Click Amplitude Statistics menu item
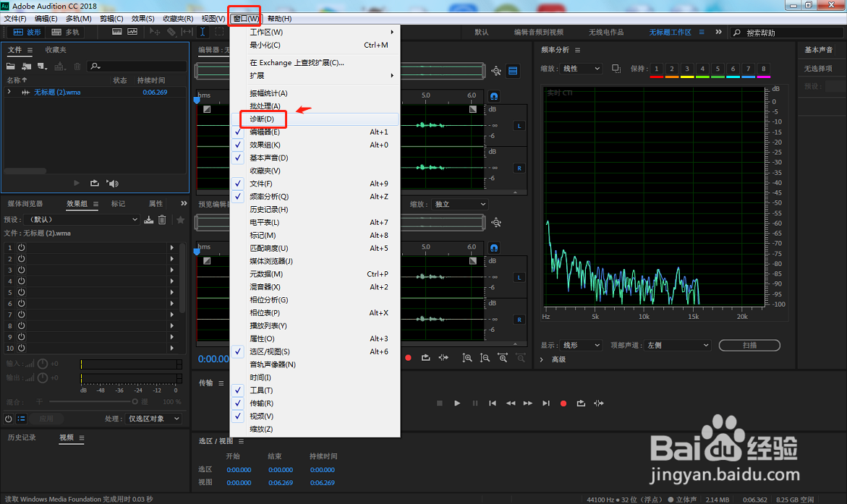Image resolution: width=847 pixels, height=504 pixels. coord(315,93)
